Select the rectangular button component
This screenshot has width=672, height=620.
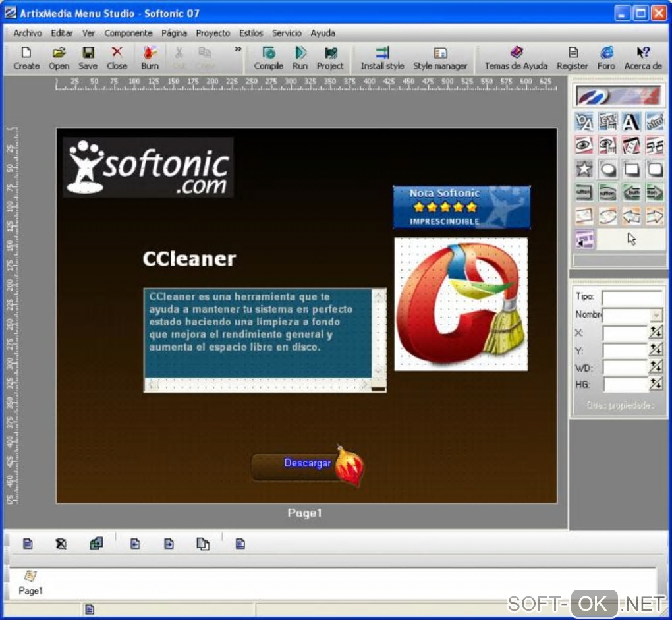coord(584,192)
